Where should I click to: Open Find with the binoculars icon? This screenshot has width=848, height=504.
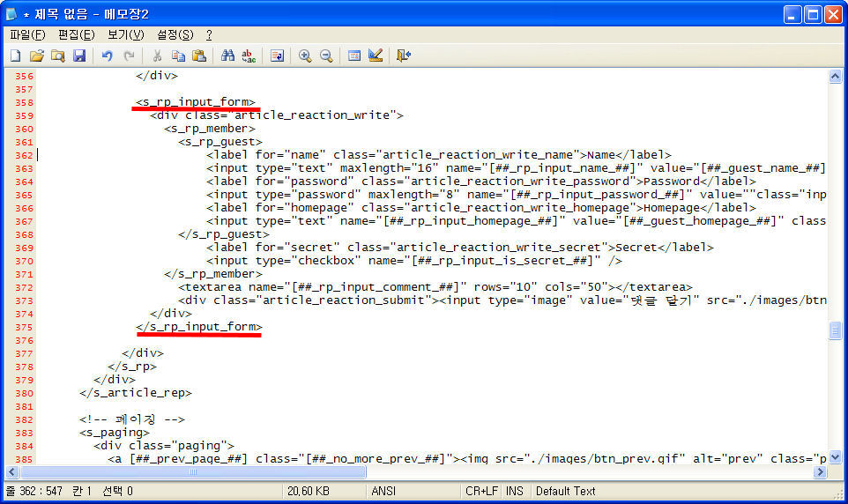click(x=227, y=56)
